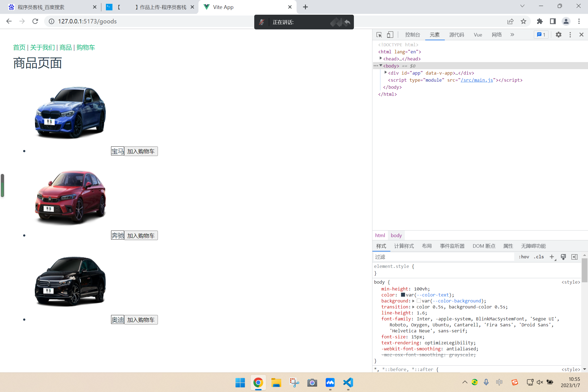Image resolution: width=588 pixels, height=392 pixels.
Task: Toggle .cls class editor
Action: click(539, 257)
